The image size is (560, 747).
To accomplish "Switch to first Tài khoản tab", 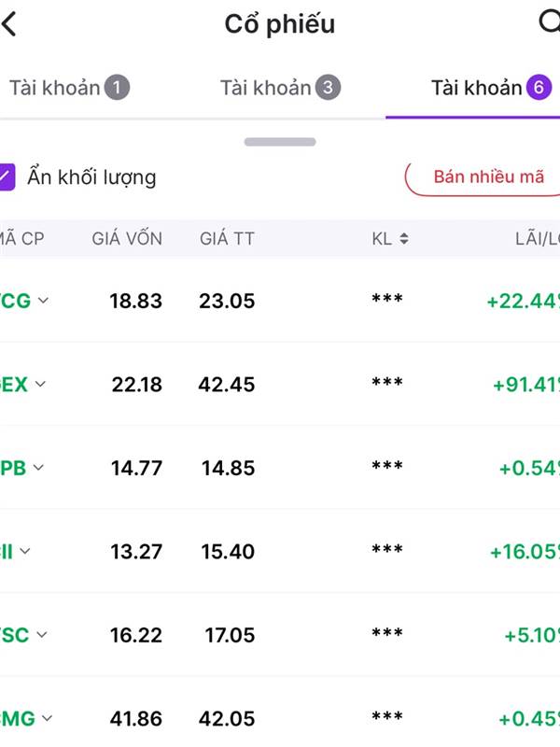I will pyautogui.click(x=69, y=88).
